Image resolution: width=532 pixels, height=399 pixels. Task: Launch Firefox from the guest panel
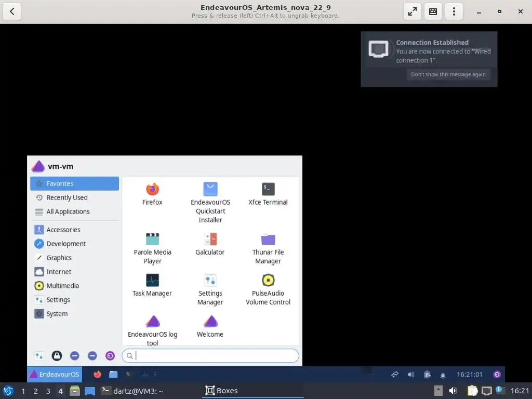(x=97, y=374)
